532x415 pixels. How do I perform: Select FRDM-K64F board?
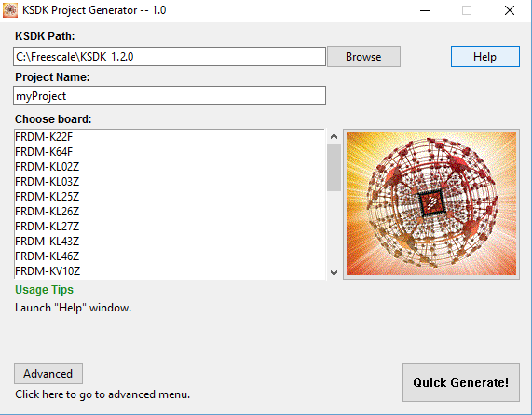pyautogui.click(x=170, y=152)
